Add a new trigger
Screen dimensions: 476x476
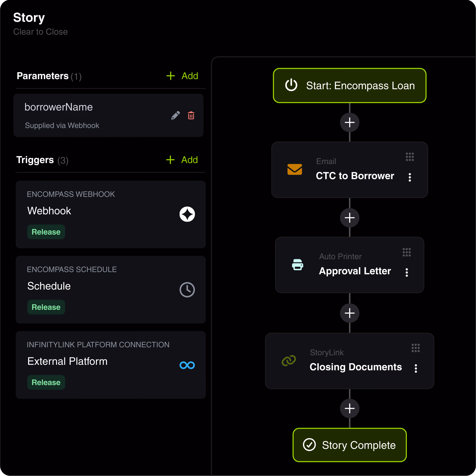click(182, 160)
